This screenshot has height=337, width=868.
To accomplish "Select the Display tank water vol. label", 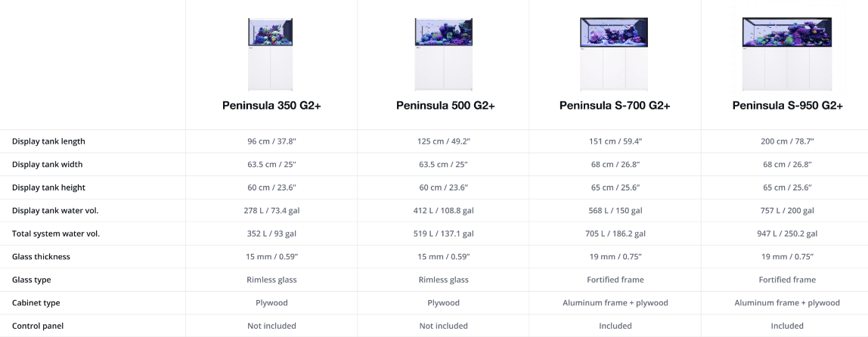I will click(55, 210).
